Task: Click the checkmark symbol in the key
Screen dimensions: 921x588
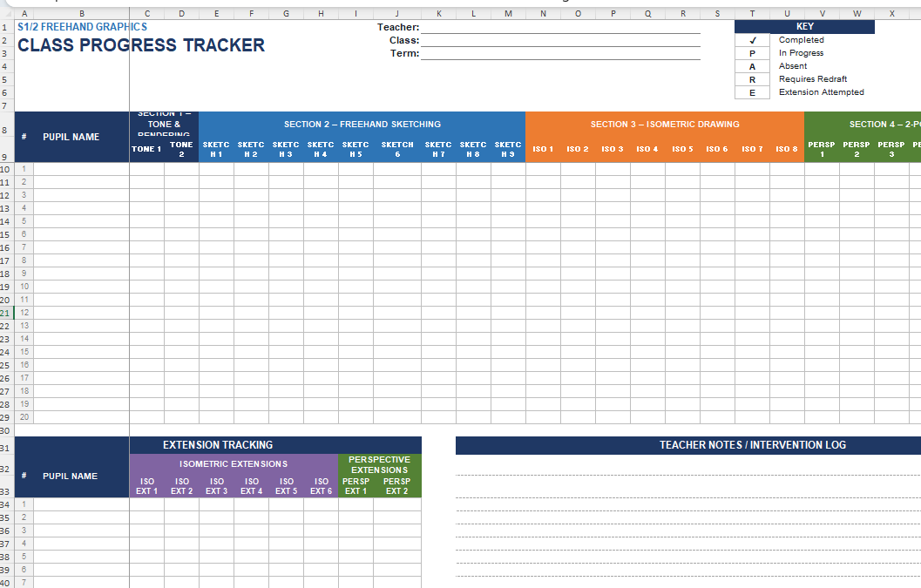Action: coord(753,41)
